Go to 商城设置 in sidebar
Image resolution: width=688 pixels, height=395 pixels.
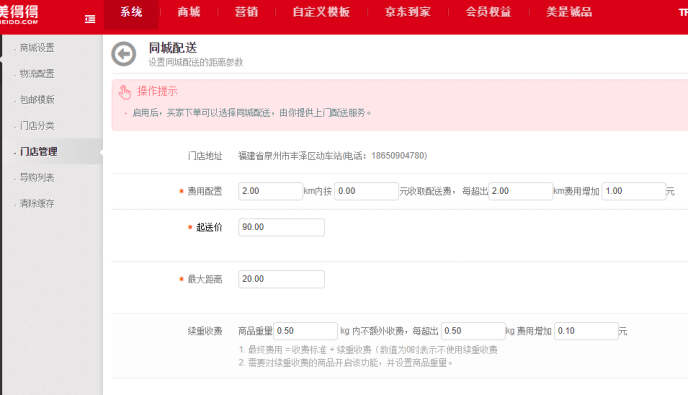click(x=37, y=48)
